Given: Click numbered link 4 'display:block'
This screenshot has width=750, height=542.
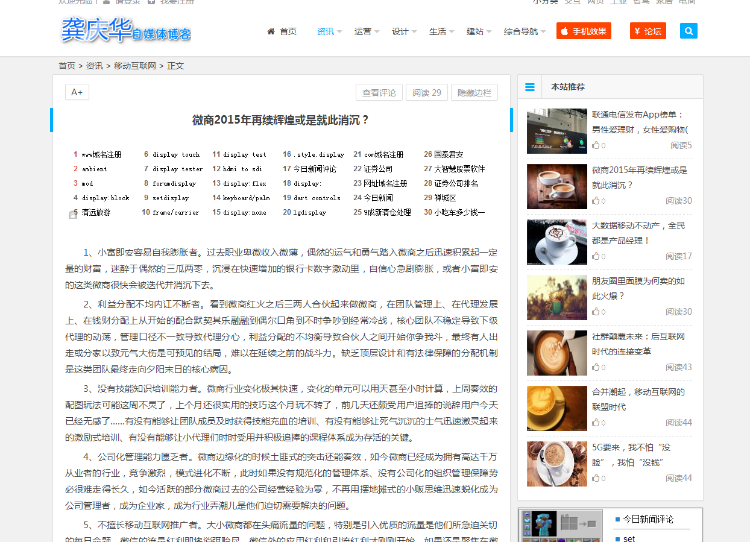Looking at the screenshot, I should click(x=105, y=198).
